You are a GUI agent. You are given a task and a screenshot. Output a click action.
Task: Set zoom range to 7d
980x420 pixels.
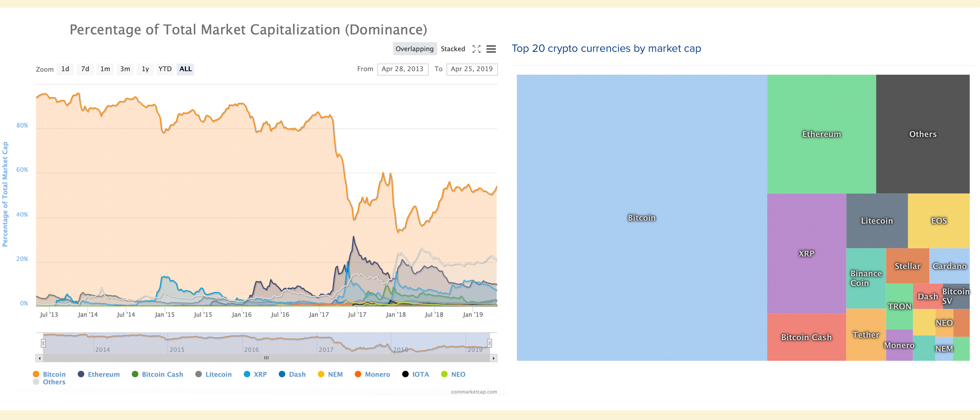(x=85, y=69)
